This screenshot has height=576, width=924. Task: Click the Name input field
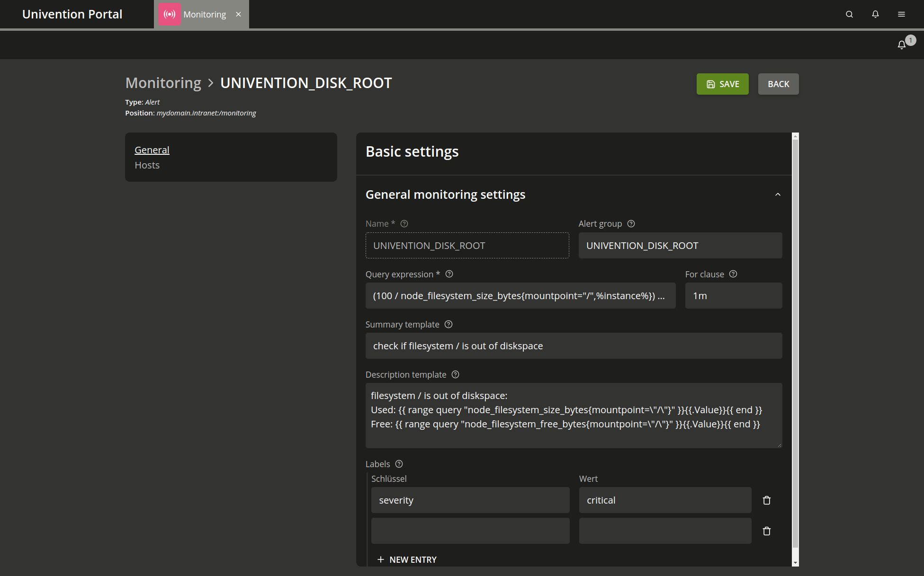click(466, 246)
